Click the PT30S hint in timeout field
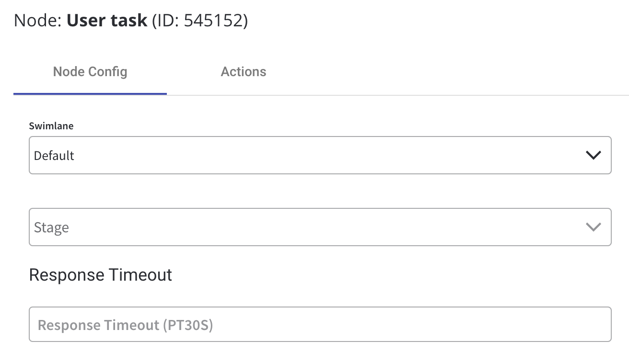The image size is (629, 364). tap(187, 325)
